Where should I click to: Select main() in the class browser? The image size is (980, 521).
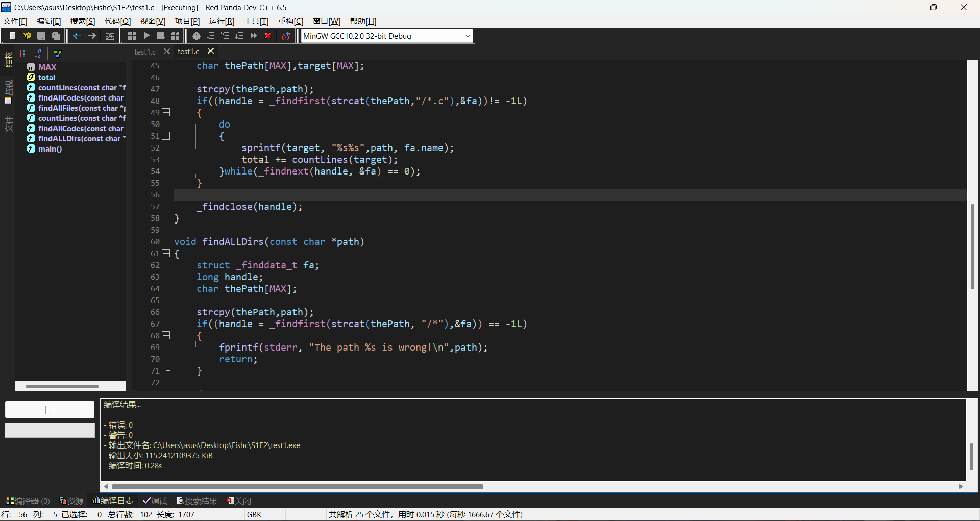[x=50, y=148]
